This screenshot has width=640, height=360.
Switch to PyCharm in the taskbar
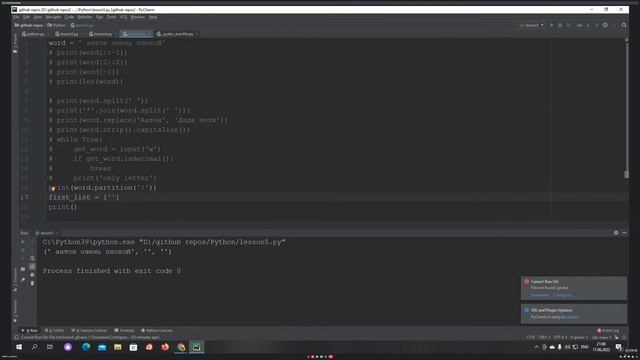[x=196, y=347]
